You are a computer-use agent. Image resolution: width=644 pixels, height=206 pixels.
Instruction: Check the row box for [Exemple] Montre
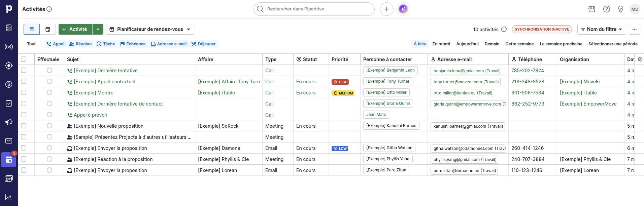pos(24,92)
